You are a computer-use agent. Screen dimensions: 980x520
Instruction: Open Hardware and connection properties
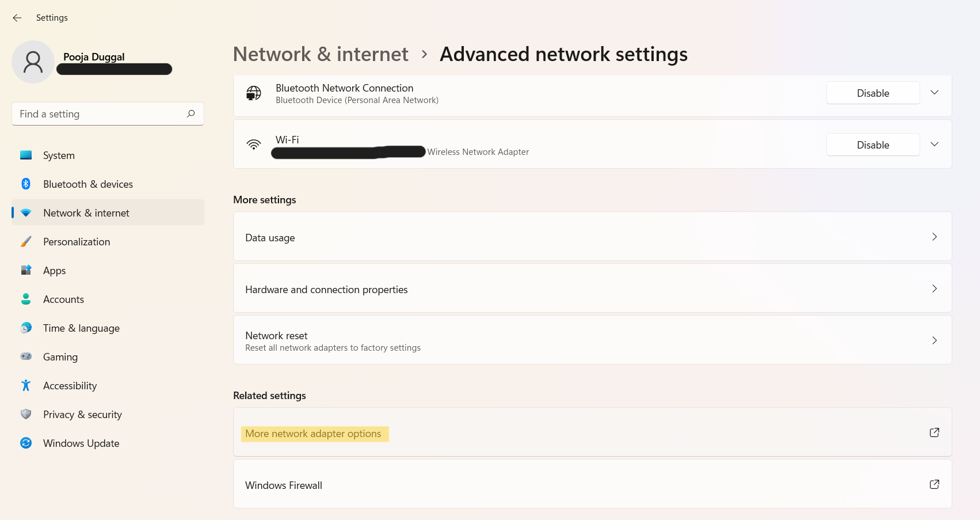point(592,289)
